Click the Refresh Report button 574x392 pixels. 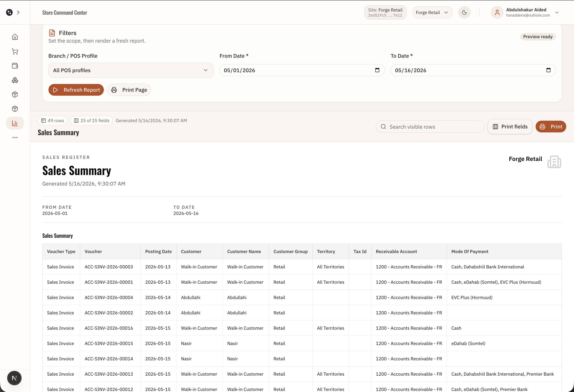[76, 90]
